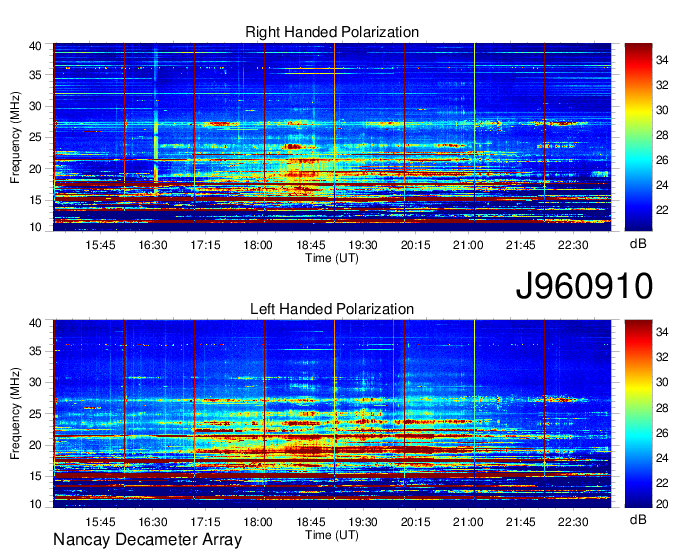Click 'Frequency (MHz)' axis label of Right Handed plot
Viewport: 680px width, 552px height.
15,137
